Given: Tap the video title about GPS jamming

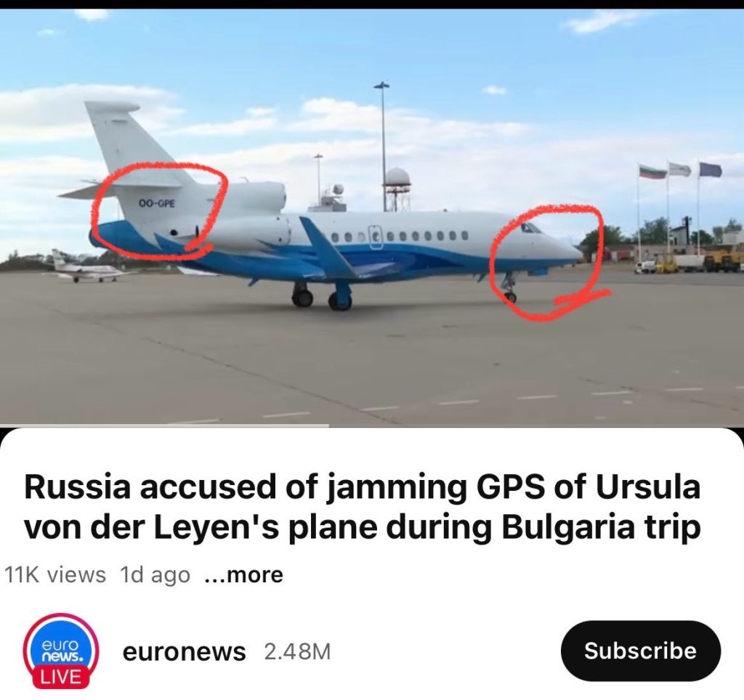Looking at the screenshot, I should [x=362, y=508].
